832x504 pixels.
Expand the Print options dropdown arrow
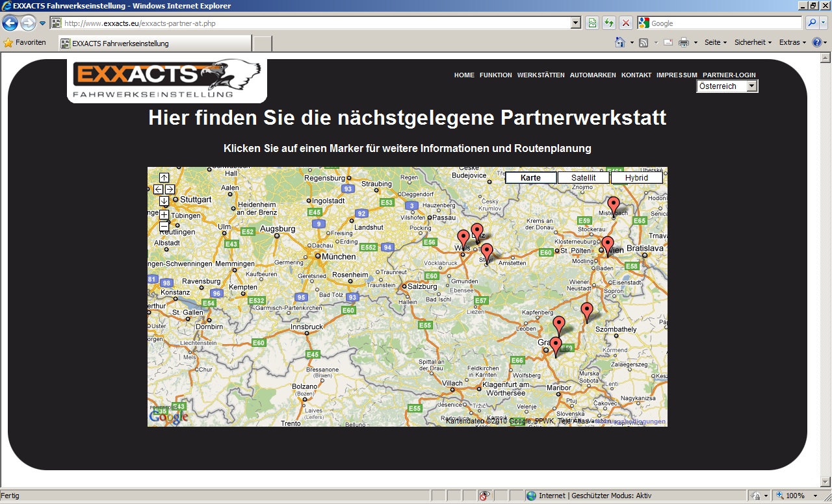(695, 43)
